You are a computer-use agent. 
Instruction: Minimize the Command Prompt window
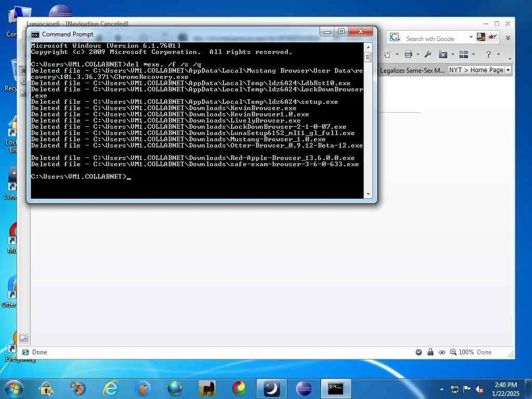(327, 32)
